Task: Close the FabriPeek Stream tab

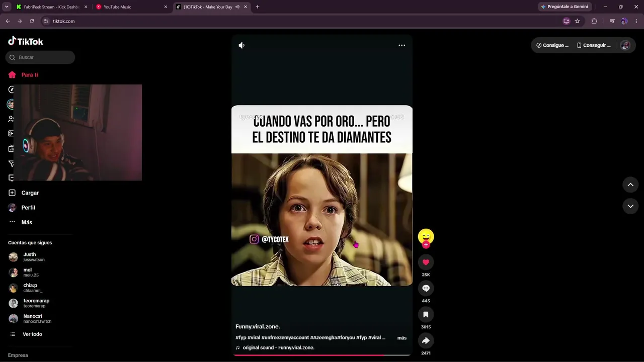Action: pos(86,7)
